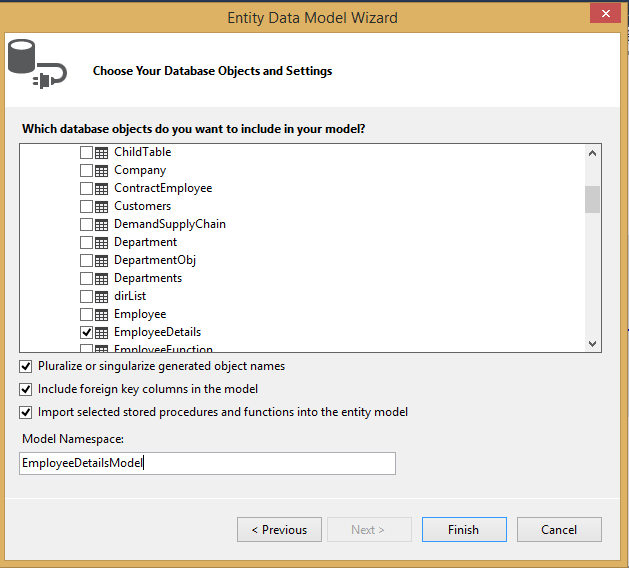Select the dirList label
This screenshot has width=629, height=568.
(130, 296)
